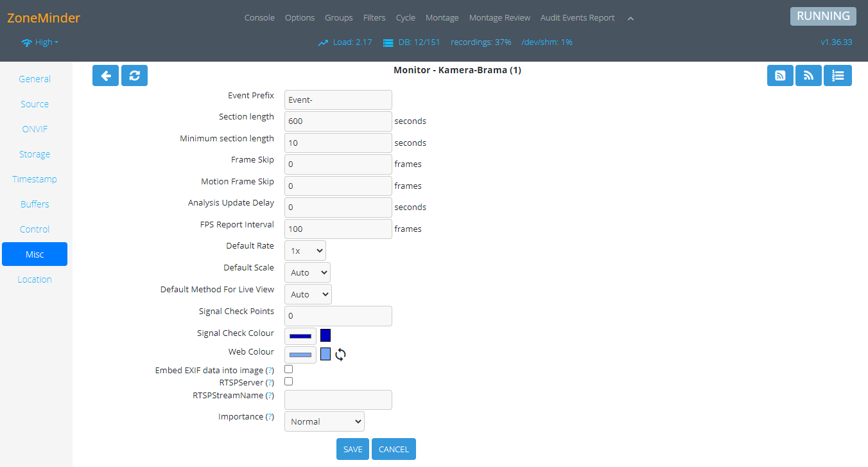Open the Montage Review menu item
This screenshot has height=467, width=868.
499,18
